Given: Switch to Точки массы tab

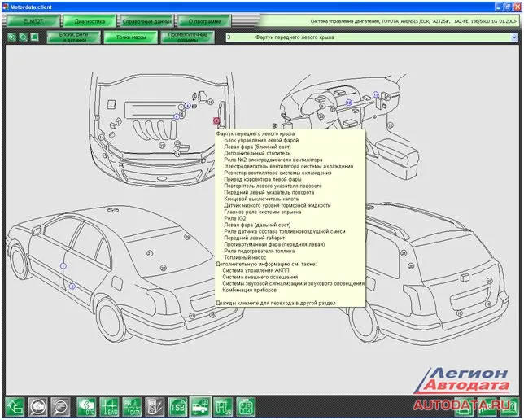Looking at the screenshot, I should [131, 37].
